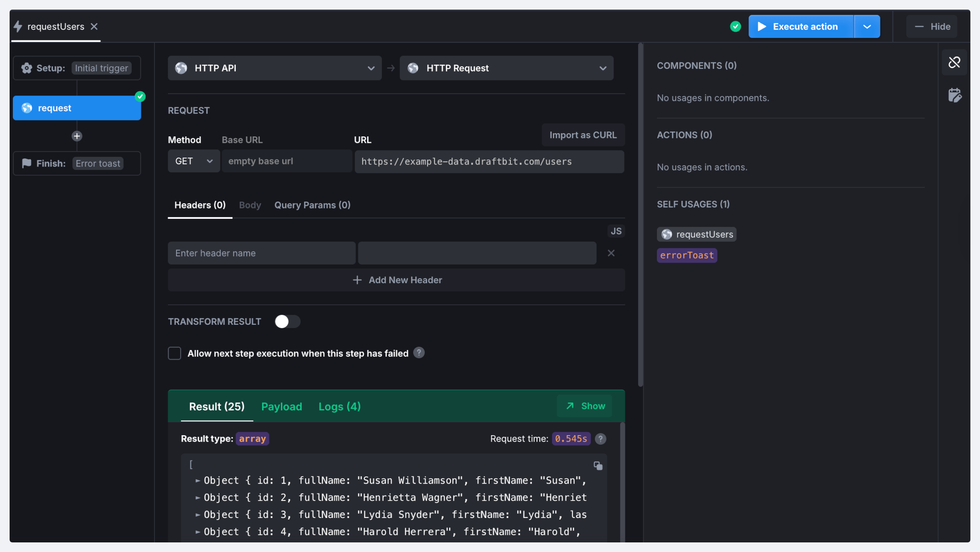Click the URL input field
This screenshot has width=980, height=552.
coord(489,162)
